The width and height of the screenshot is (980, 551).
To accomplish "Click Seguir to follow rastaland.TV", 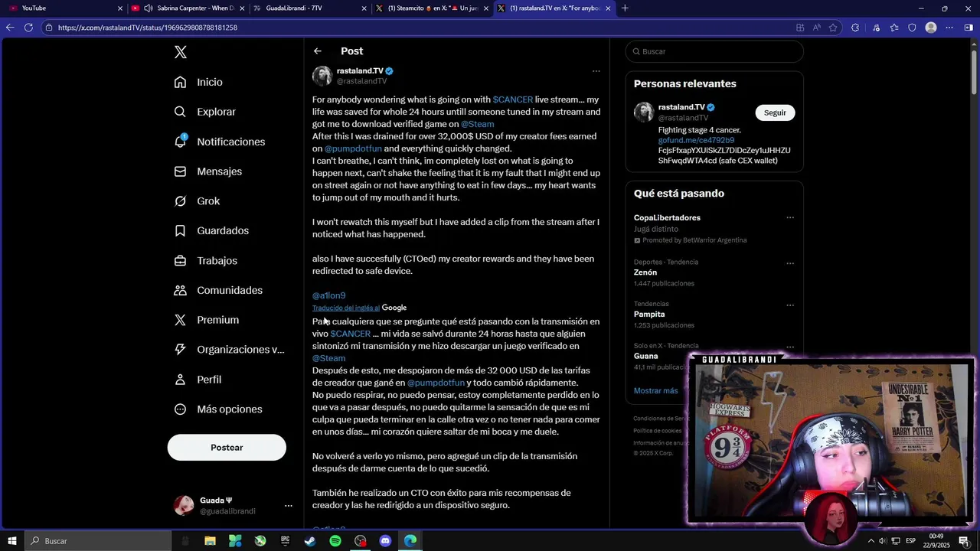I will click(x=775, y=112).
